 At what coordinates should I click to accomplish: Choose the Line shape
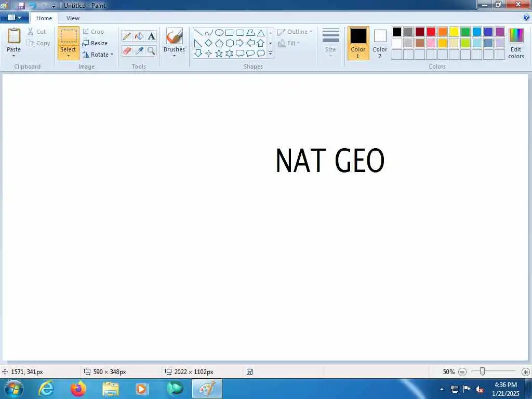point(198,33)
